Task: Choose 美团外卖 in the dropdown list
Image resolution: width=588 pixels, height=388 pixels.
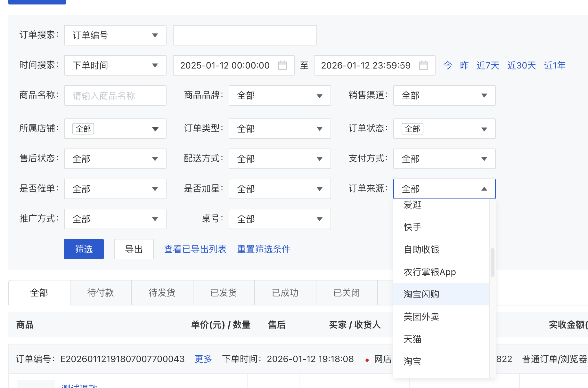Action: [421, 317]
